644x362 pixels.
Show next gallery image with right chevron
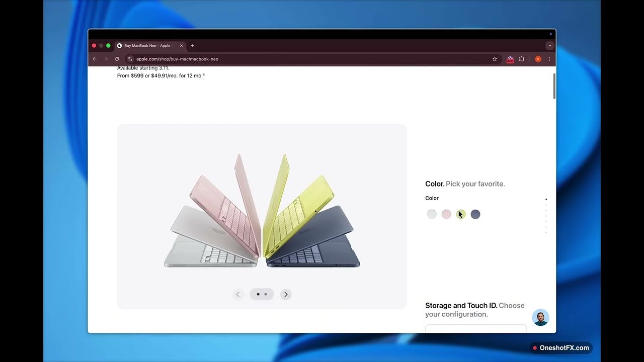286,294
